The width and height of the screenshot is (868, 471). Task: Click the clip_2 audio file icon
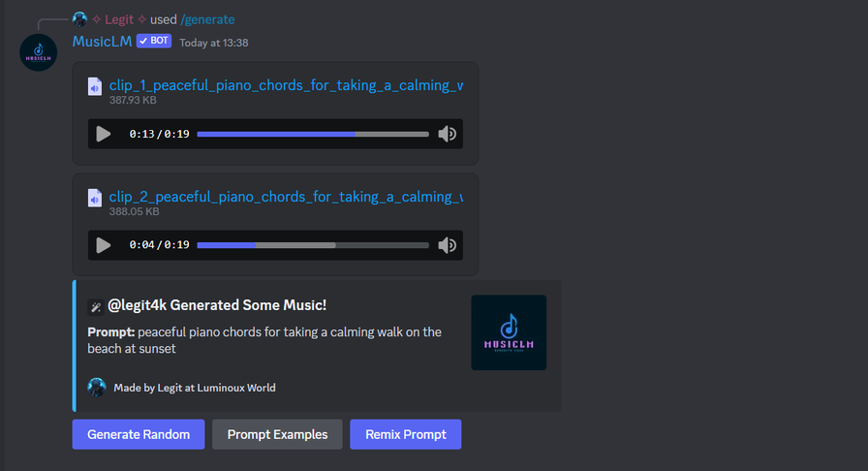click(95, 198)
